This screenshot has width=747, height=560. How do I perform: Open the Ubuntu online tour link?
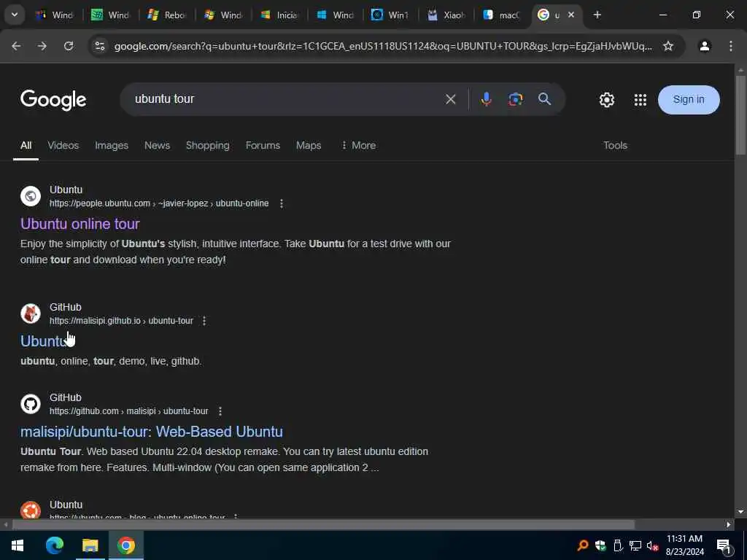pos(80,223)
